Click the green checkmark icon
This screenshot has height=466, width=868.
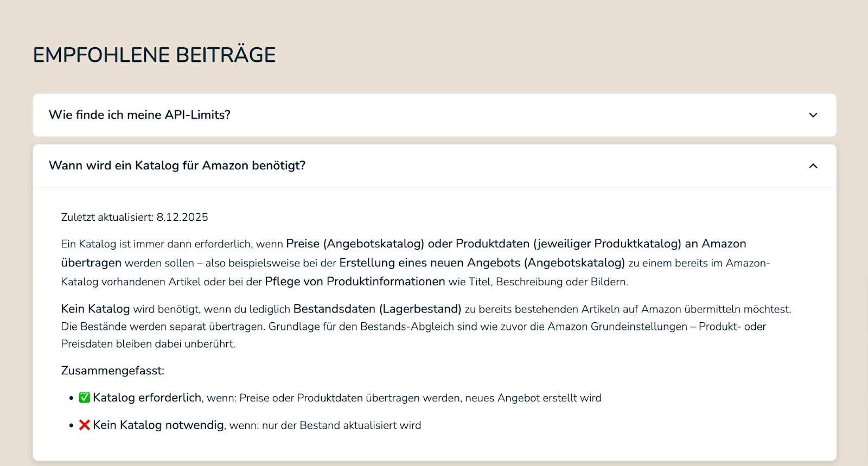point(84,398)
